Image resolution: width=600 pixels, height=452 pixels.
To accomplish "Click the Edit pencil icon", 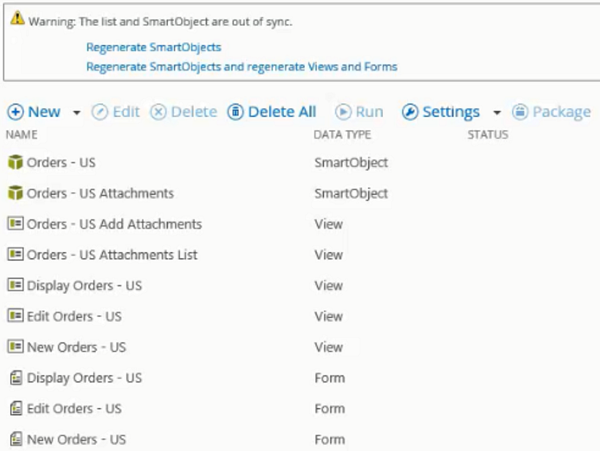I will pos(99,112).
